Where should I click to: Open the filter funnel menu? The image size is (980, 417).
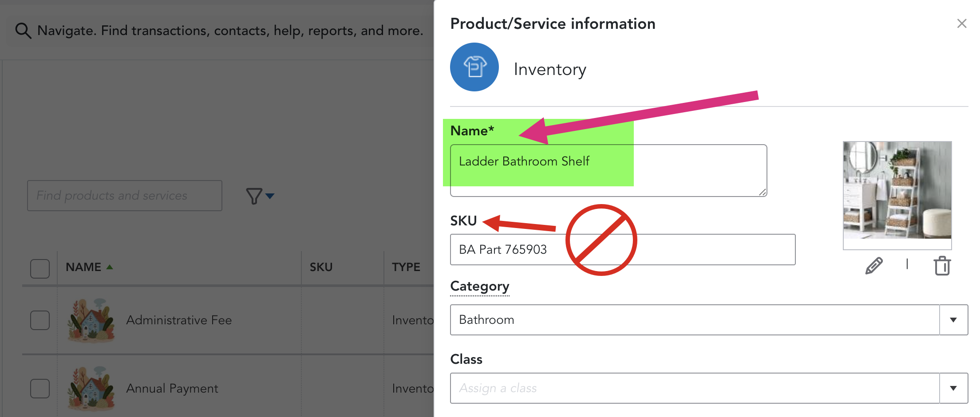click(254, 196)
